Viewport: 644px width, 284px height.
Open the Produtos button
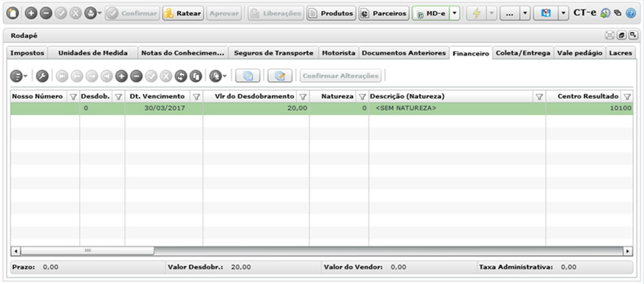(x=331, y=14)
